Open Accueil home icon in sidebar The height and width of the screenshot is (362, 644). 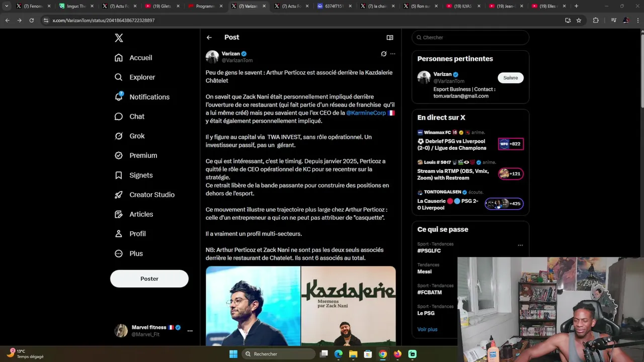coord(119,58)
